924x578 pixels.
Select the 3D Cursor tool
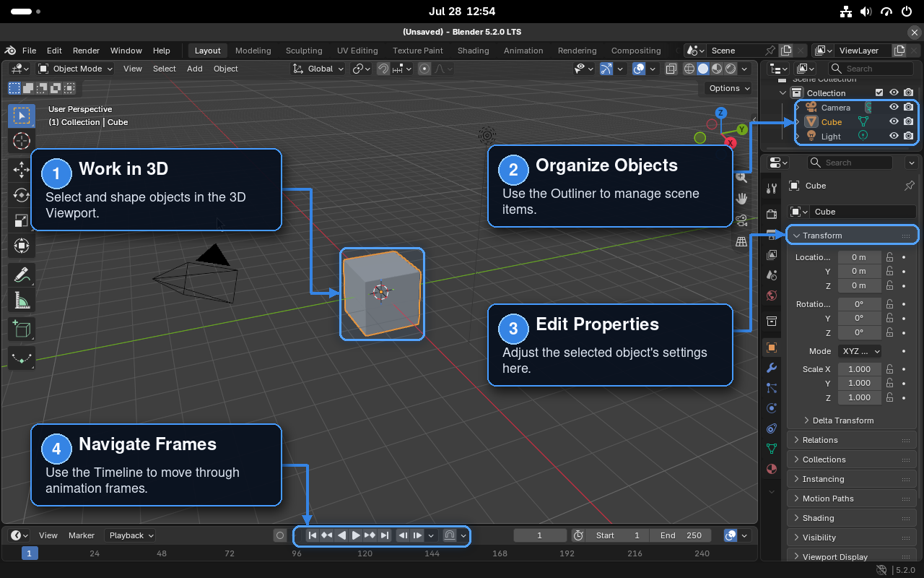22,141
